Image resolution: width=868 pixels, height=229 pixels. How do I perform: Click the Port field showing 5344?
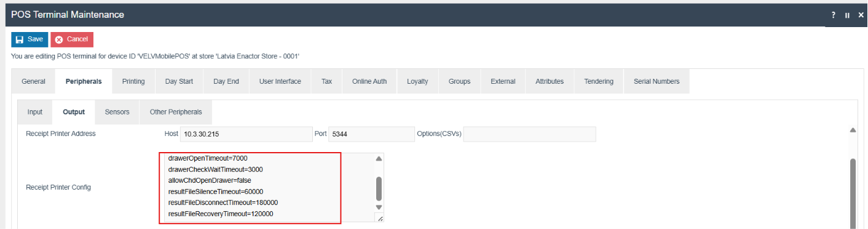coord(372,134)
